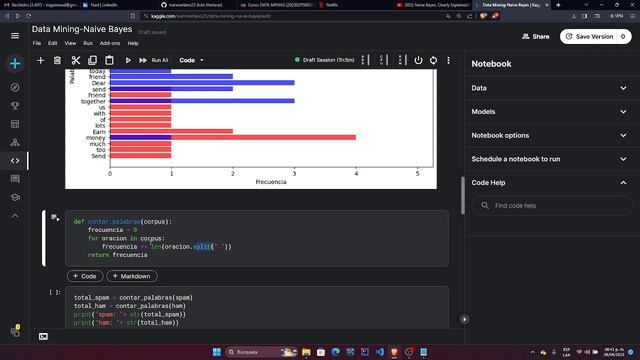Click the notebook title Data Mining-Naive Bayes

(x=82, y=29)
